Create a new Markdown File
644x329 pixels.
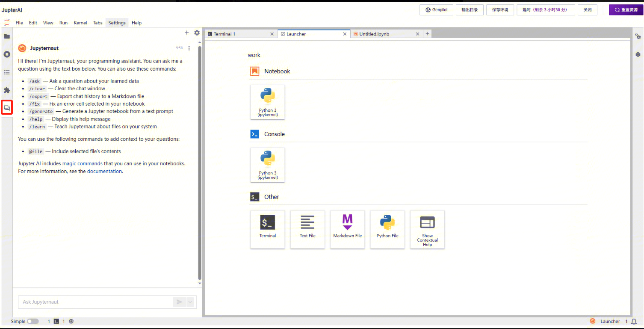[x=348, y=229]
